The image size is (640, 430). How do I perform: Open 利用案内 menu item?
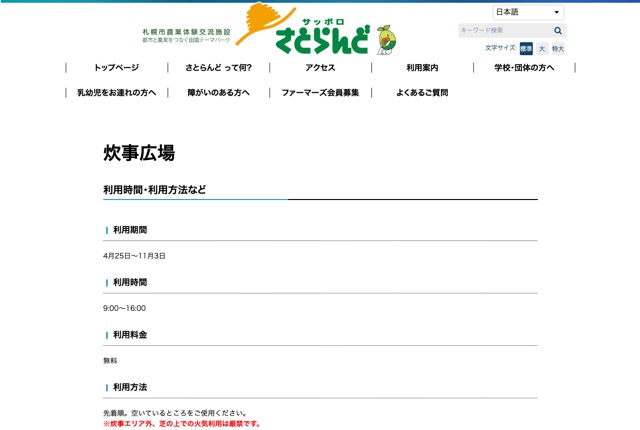(x=422, y=68)
